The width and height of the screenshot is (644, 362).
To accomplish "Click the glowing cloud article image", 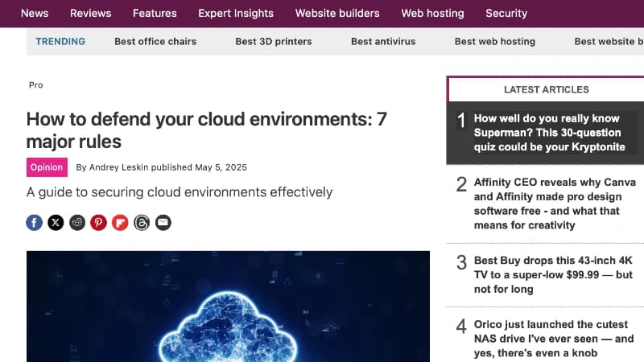I will 228,306.
